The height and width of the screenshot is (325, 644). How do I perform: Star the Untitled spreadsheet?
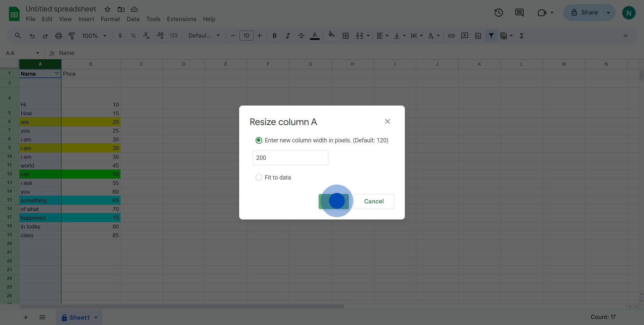[107, 9]
